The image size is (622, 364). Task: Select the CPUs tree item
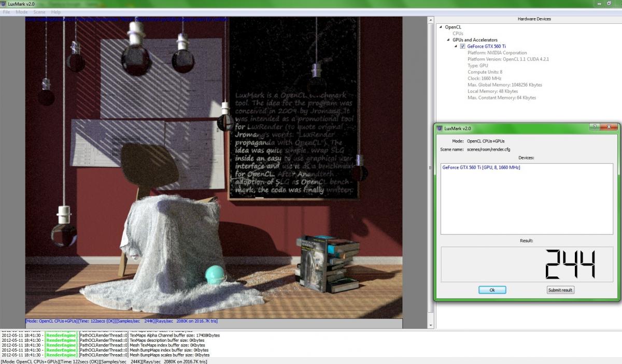point(458,33)
